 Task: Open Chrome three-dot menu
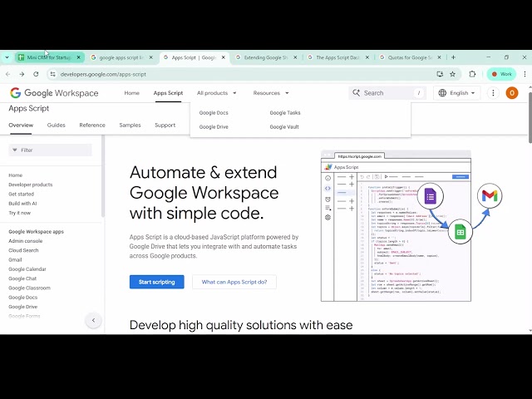click(x=525, y=74)
